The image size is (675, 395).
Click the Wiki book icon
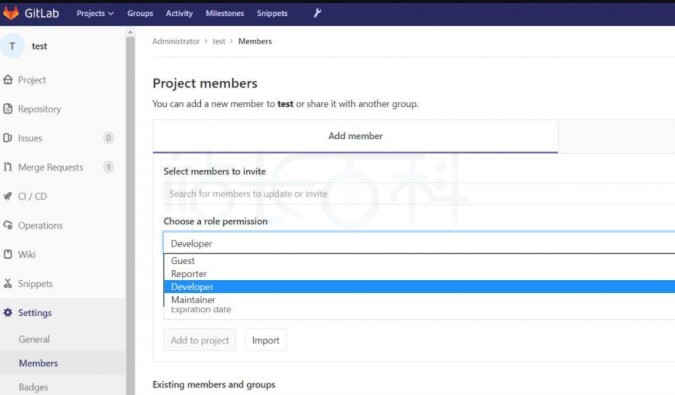tap(8, 254)
